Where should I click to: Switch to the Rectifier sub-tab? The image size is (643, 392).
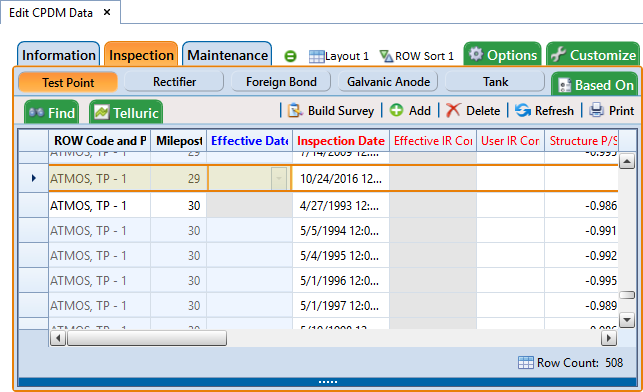[x=174, y=82]
